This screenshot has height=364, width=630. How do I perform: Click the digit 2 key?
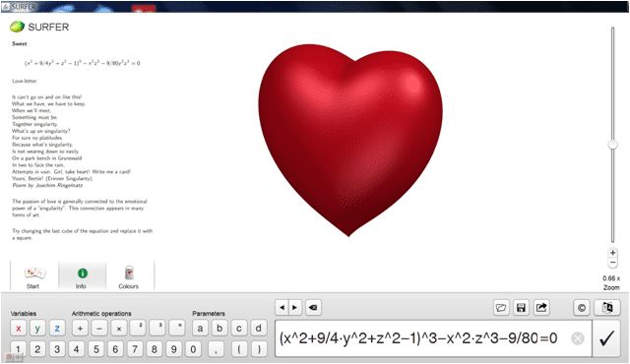click(x=37, y=348)
